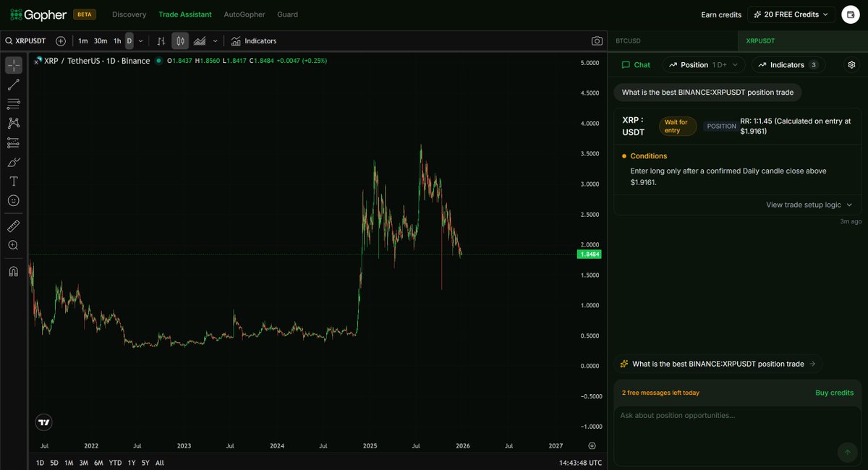Expand the Position 1D+ dropdown
The image size is (868, 470).
pyautogui.click(x=704, y=65)
